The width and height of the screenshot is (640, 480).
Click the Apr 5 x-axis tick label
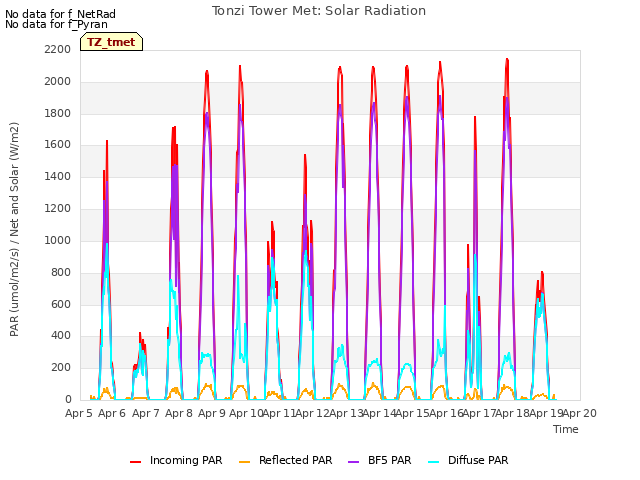[x=79, y=413]
